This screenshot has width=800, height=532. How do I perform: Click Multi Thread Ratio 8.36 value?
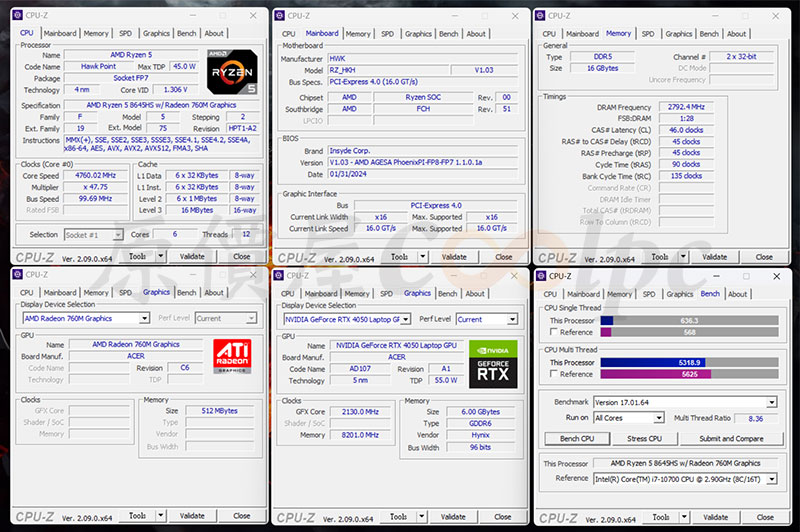click(756, 418)
